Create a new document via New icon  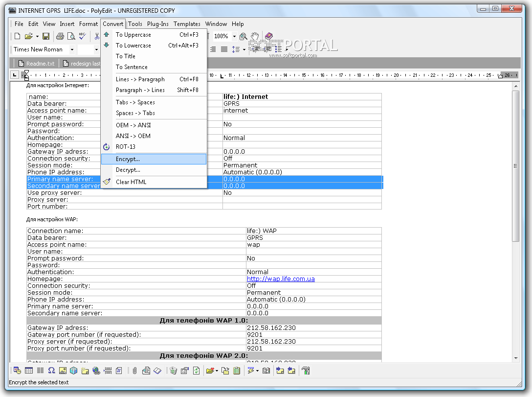[17, 36]
